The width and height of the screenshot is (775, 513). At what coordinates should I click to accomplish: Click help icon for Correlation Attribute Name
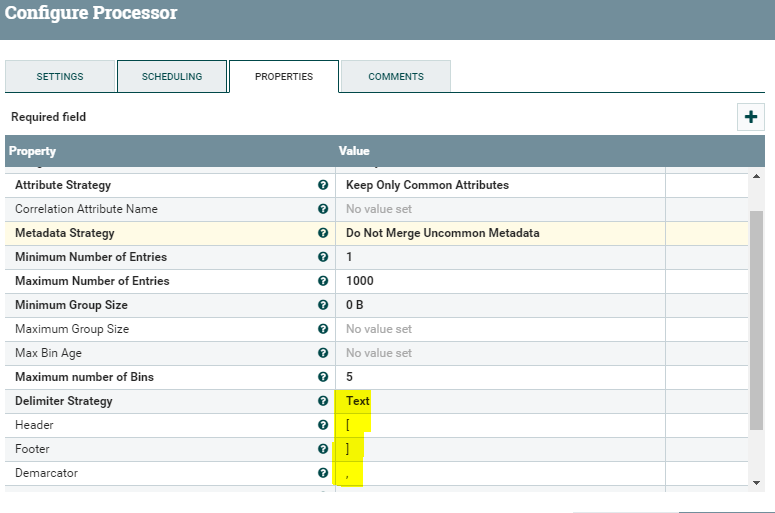click(323, 209)
